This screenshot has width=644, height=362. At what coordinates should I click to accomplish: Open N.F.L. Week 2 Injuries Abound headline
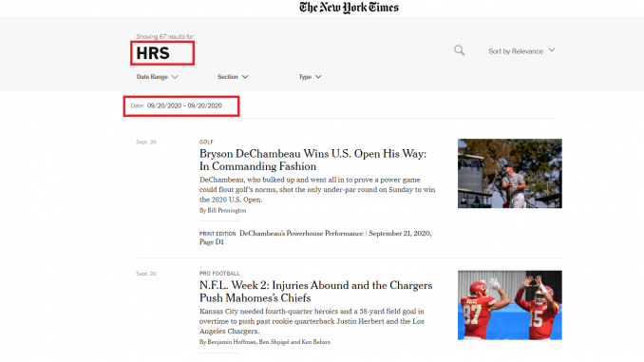(316, 292)
